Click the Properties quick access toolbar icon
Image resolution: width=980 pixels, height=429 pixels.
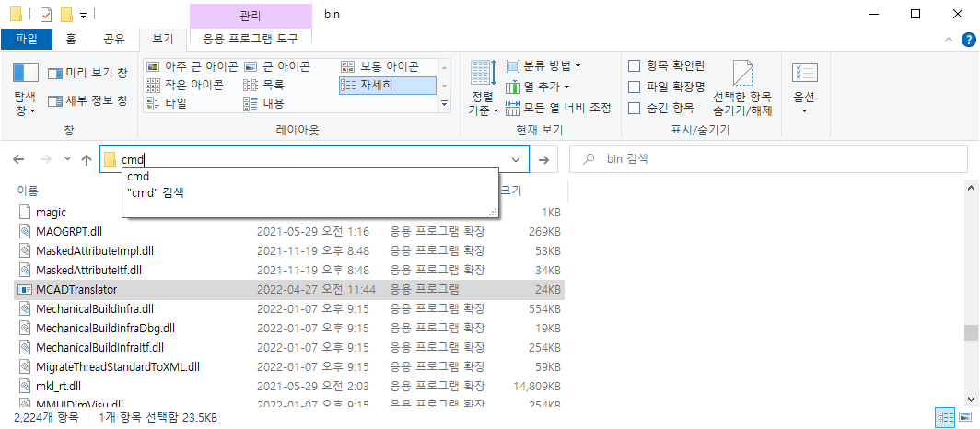coord(46,14)
